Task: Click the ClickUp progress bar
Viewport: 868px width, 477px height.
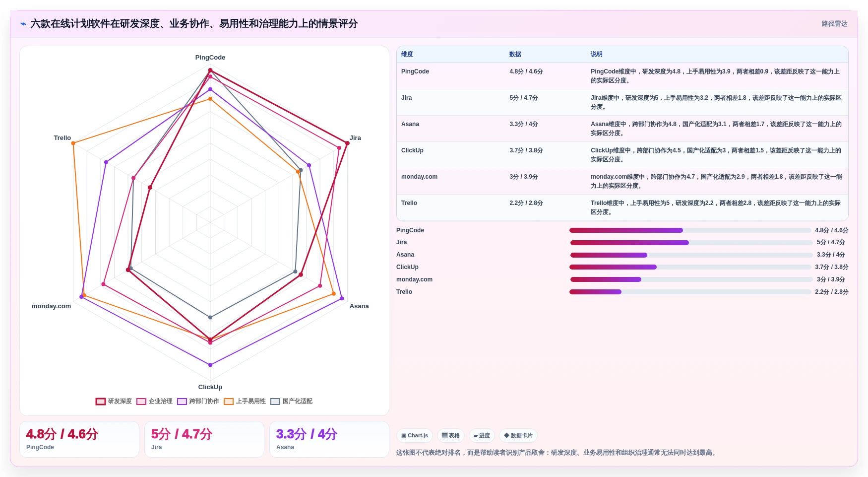Action: point(690,267)
